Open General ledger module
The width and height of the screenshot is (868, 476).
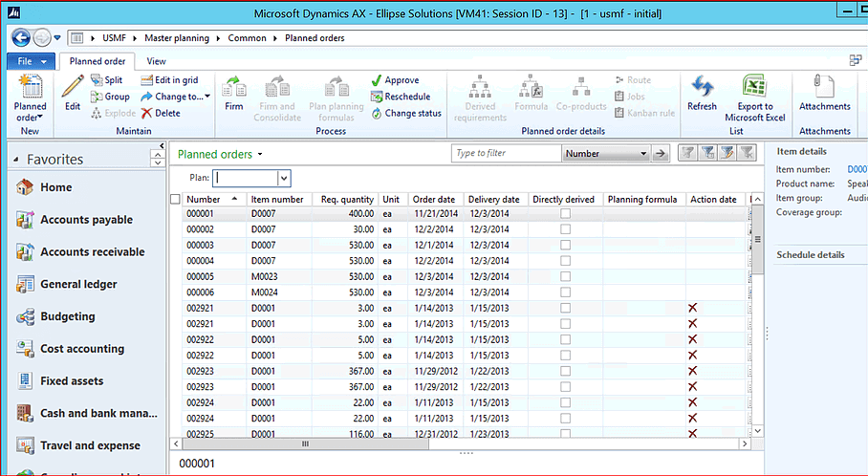tap(67, 284)
